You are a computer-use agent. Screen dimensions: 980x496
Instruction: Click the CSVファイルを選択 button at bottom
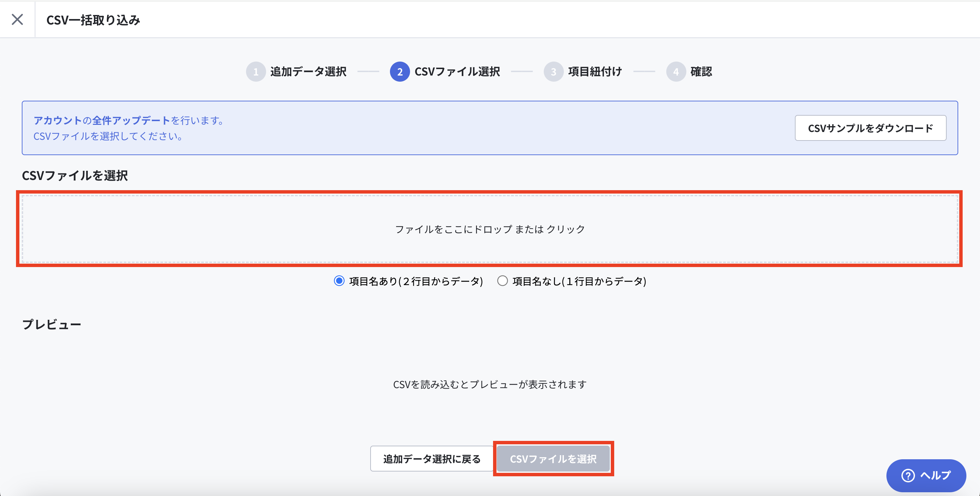(x=553, y=459)
